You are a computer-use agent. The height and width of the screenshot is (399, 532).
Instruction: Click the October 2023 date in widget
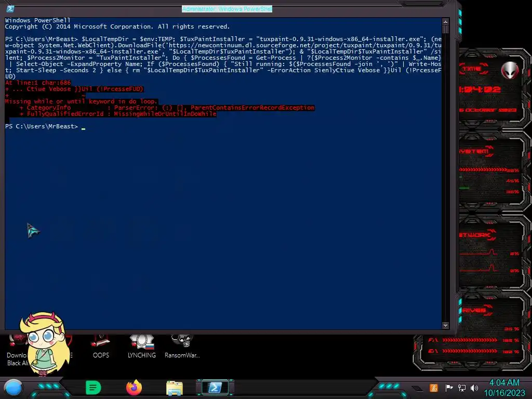488,110
